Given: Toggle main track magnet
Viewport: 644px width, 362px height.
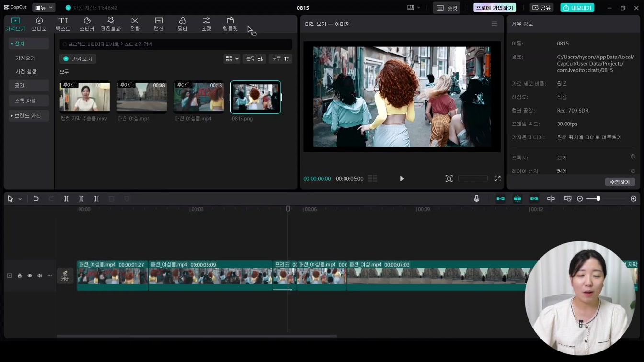Looking at the screenshot, I should [500, 199].
